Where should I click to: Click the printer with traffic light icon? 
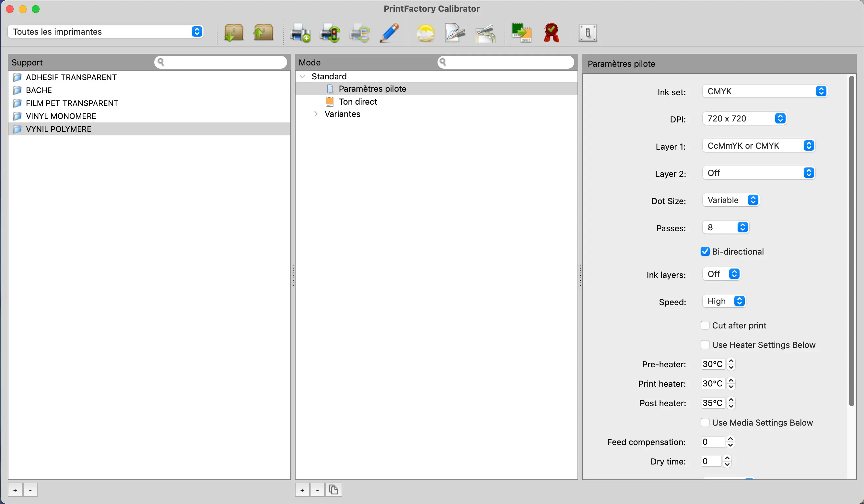330,33
